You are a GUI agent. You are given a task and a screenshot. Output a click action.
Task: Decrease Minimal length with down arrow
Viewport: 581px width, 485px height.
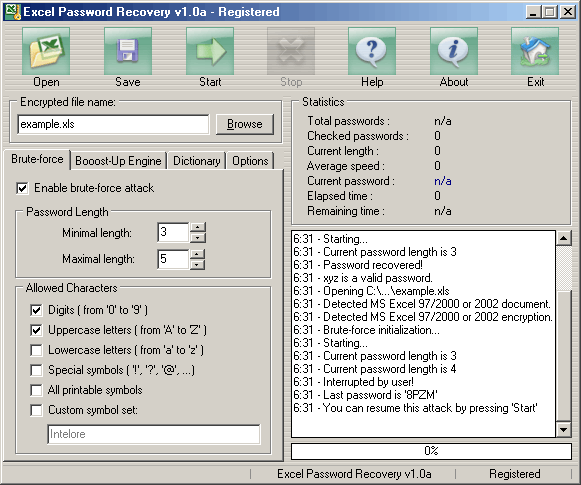click(198, 237)
